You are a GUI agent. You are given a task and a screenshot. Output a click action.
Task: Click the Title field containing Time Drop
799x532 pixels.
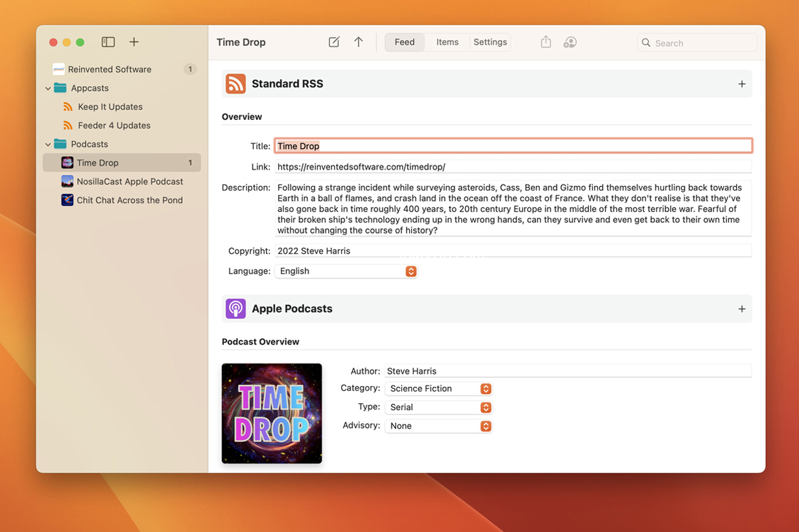point(513,146)
